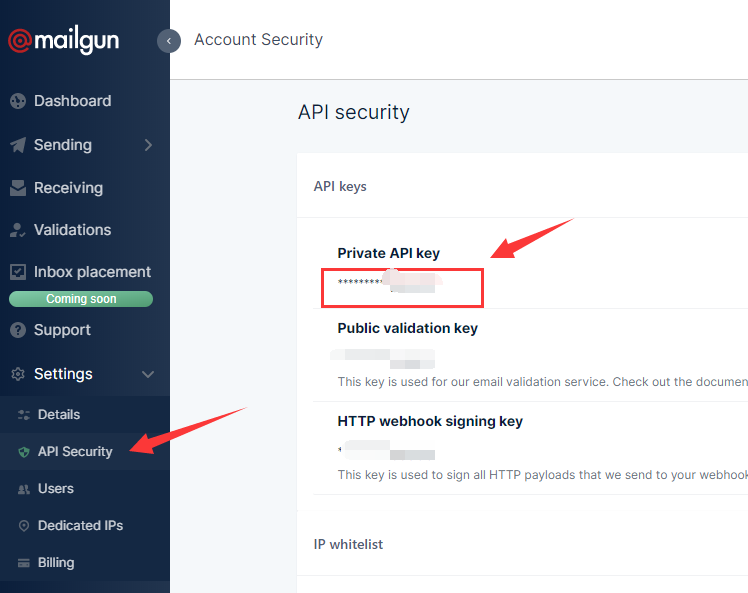The image size is (748, 593).
Task: Open Details under Settings
Action: point(59,415)
